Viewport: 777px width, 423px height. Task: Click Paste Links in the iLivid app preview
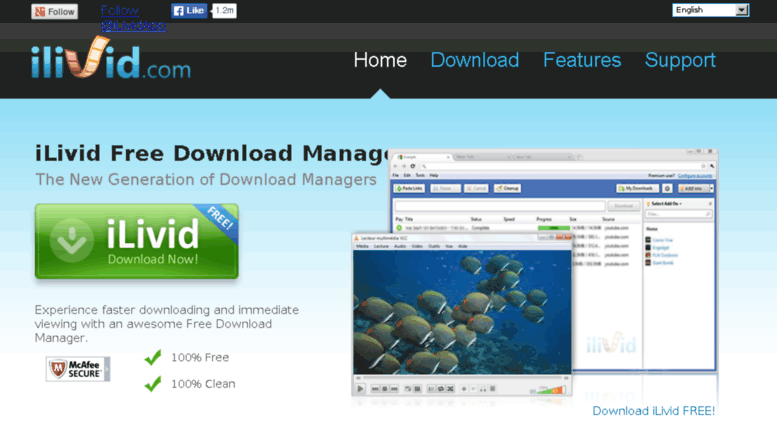click(x=409, y=188)
